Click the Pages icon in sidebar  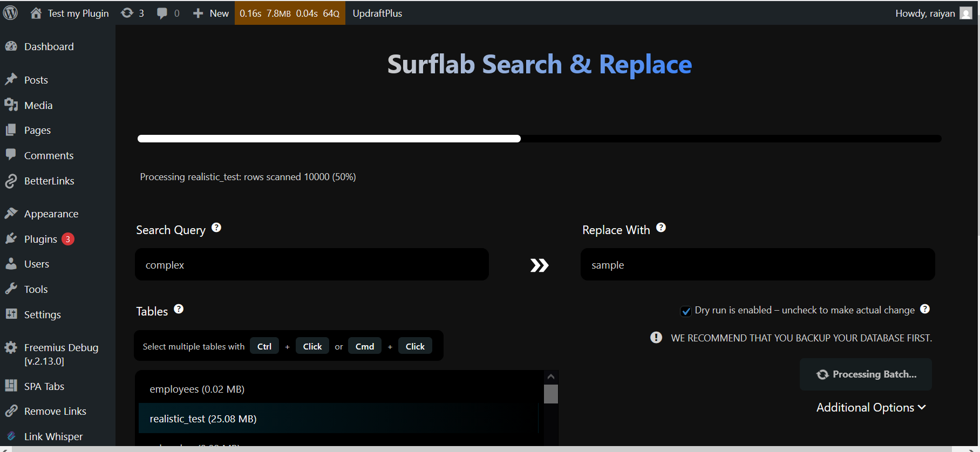[x=11, y=130]
